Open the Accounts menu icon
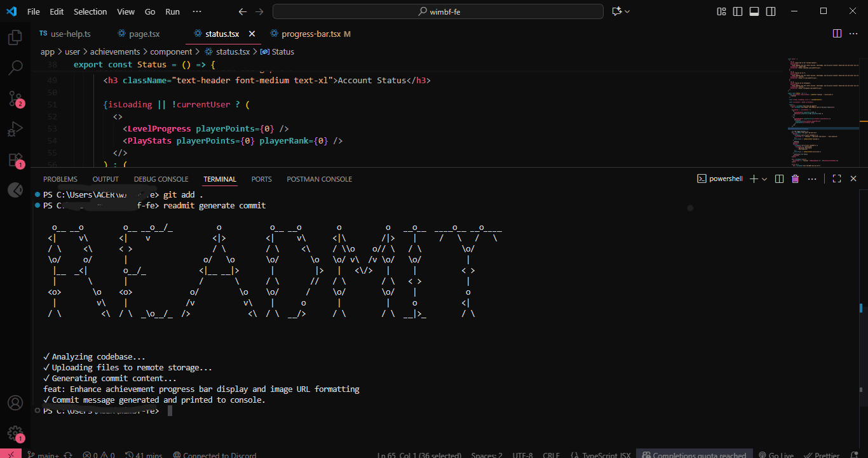 click(x=15, y=403)
